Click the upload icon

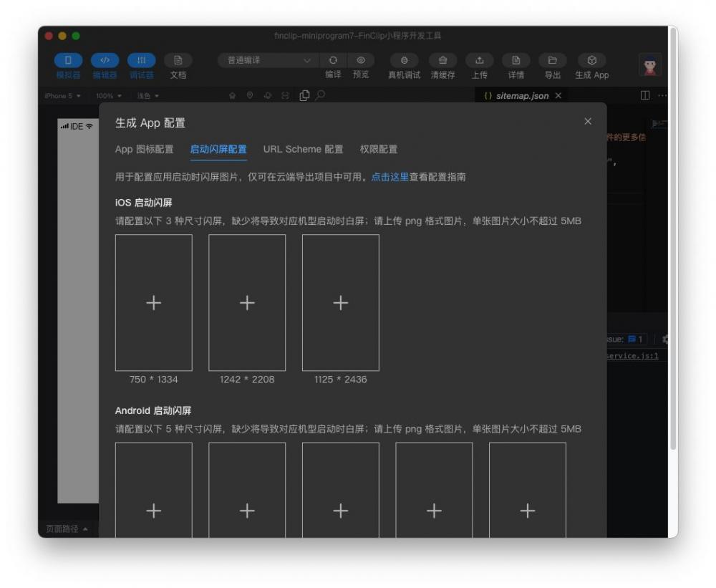click(x=479, y=60)
